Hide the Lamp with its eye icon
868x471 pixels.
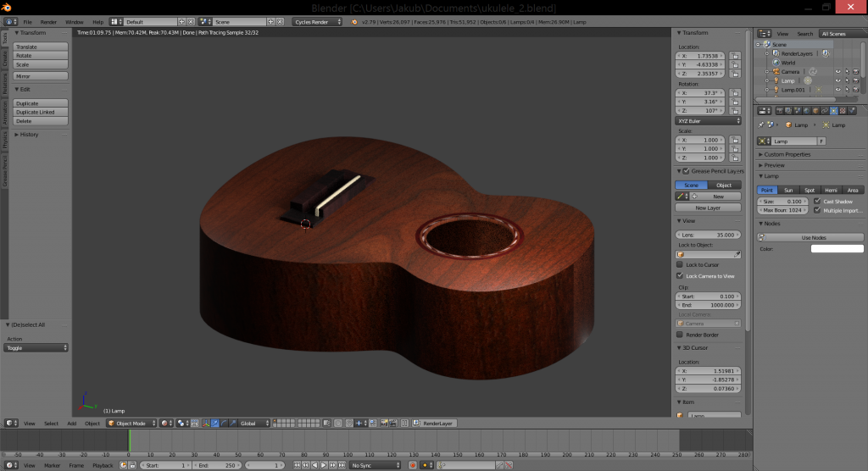pyautogui.click(x=837, y=80)
